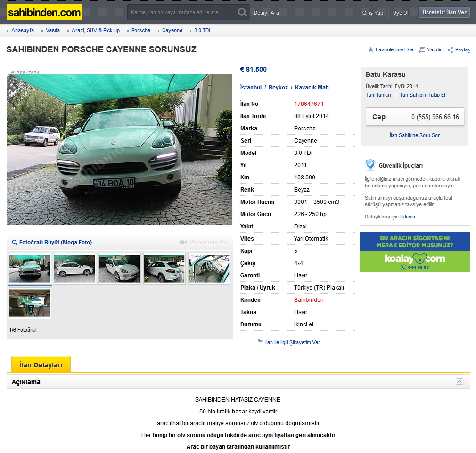Click the Türkiye (TR) Plakalı value
The width and height of the screenshot is (476, 453).
coord(319,288)
